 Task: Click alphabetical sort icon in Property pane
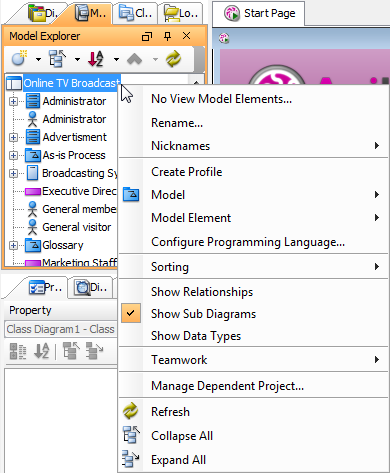[42, 351]
